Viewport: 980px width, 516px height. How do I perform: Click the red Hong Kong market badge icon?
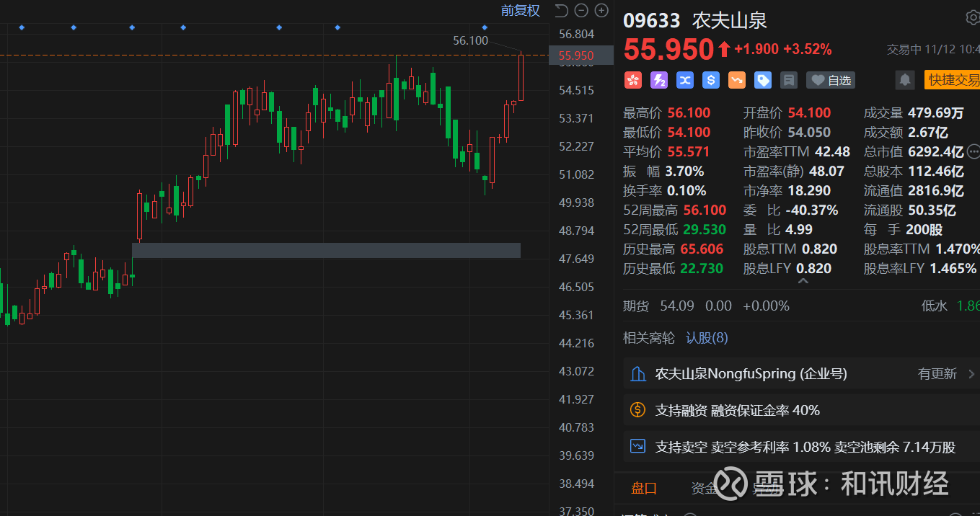(633, 80)
